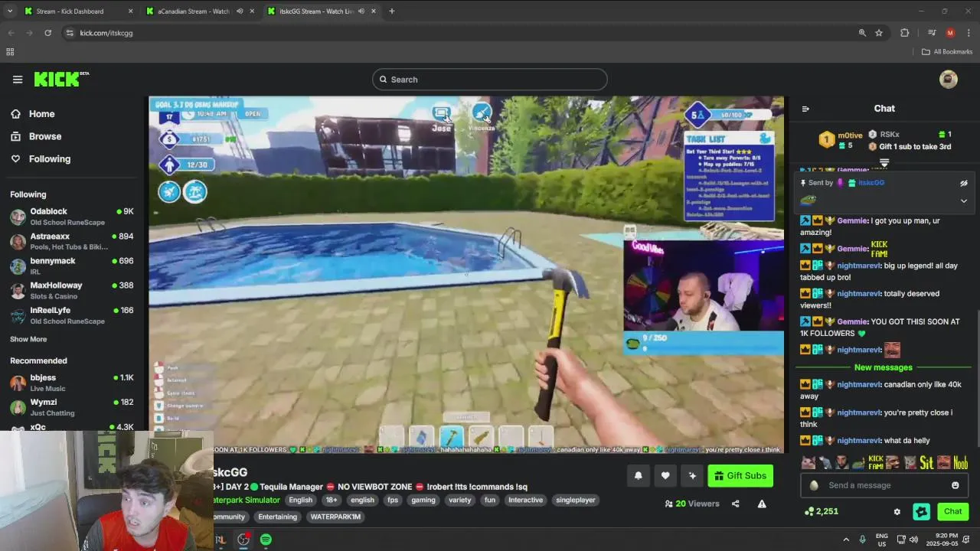Click the Noob emote in chat quick emotes
980x551 pixels.
[960, 462]
